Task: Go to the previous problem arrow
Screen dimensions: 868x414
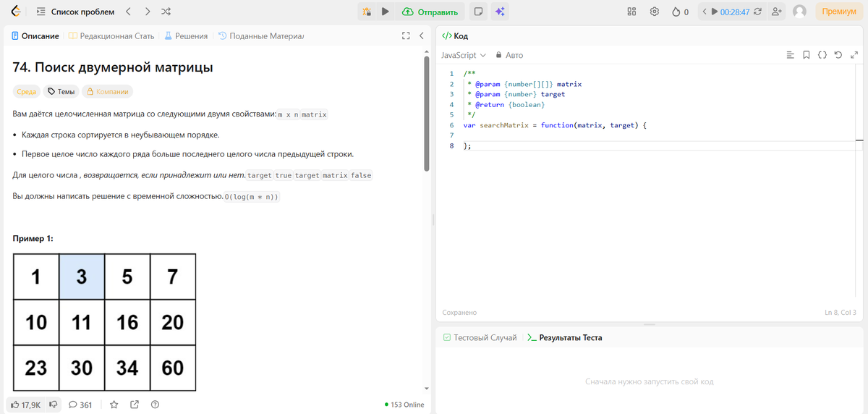Action: (128, 12)
